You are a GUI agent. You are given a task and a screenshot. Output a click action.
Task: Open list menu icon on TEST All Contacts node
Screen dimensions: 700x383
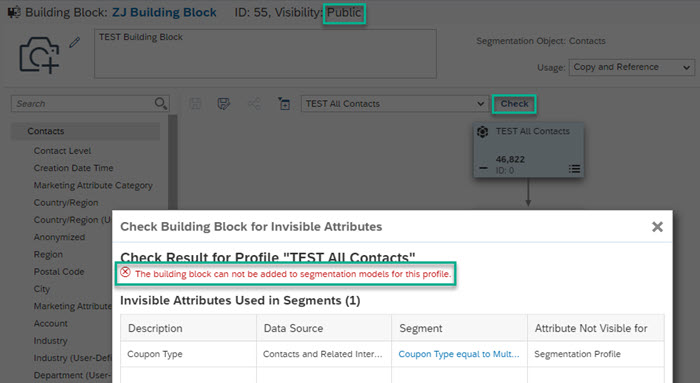(574, 169)
